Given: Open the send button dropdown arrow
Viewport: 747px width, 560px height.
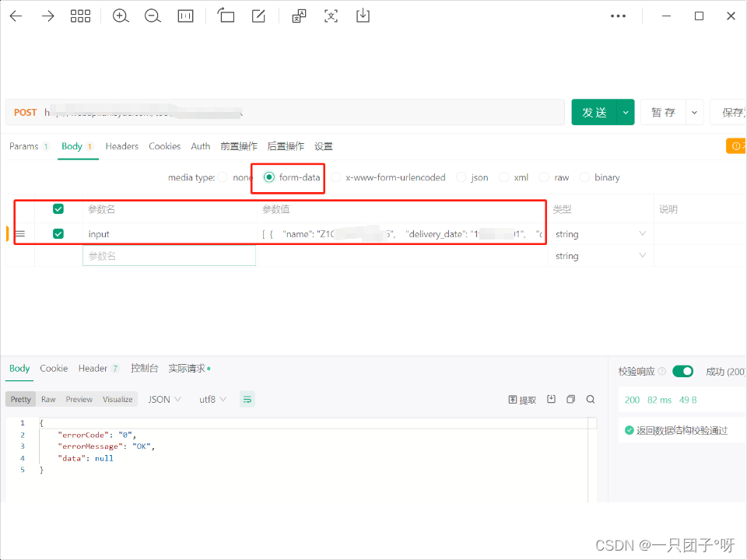Looking at the screenshot, I should [x=625, y=112].
